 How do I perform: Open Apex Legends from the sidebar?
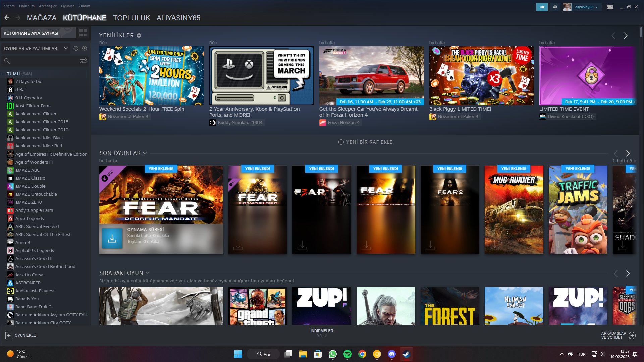(x=30, y=218)
